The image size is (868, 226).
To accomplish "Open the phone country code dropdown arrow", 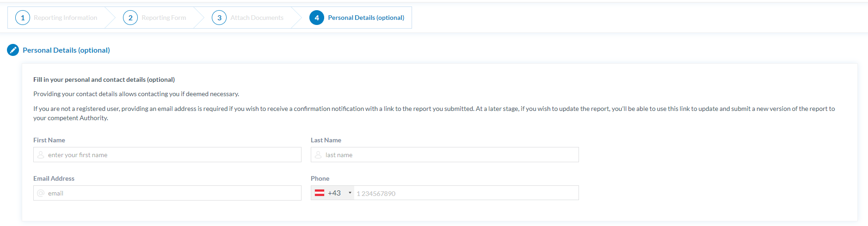I will point(350,193).
